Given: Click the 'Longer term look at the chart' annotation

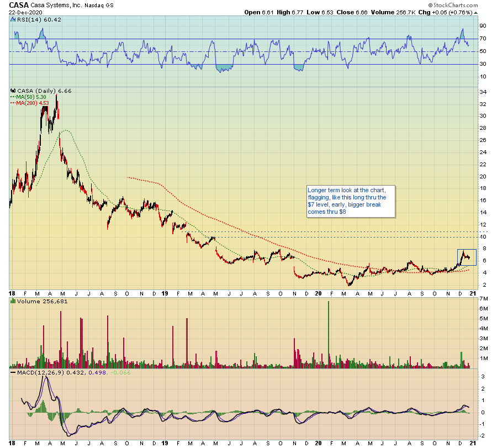Looking at the screenshot, I should (351, 201).
